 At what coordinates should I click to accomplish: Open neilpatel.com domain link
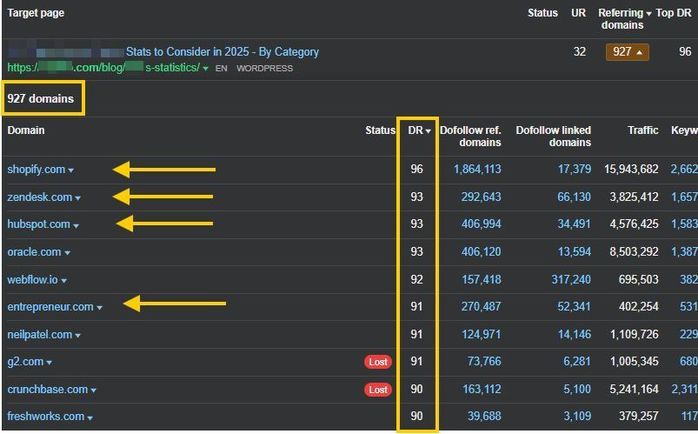[x=40, y=334]
